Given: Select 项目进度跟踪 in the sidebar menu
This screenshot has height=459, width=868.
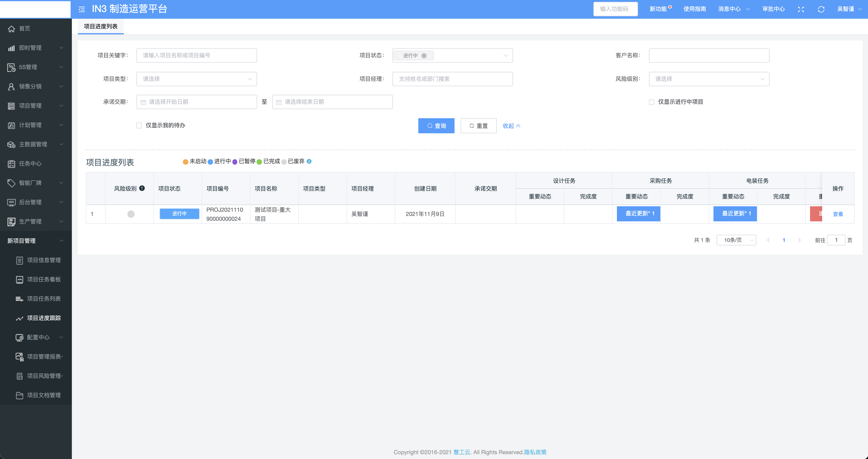Looking at the screenshot, I should pyautogui.click(x=44, y=318).
